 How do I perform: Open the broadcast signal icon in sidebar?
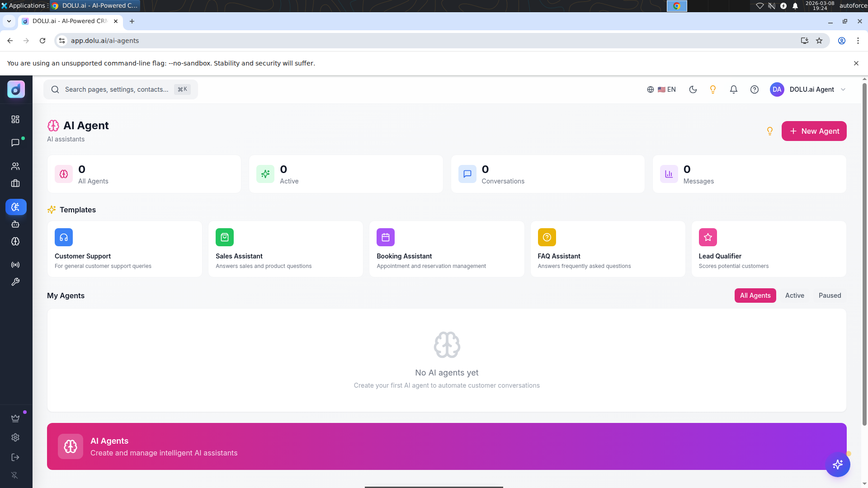point(15,265)
